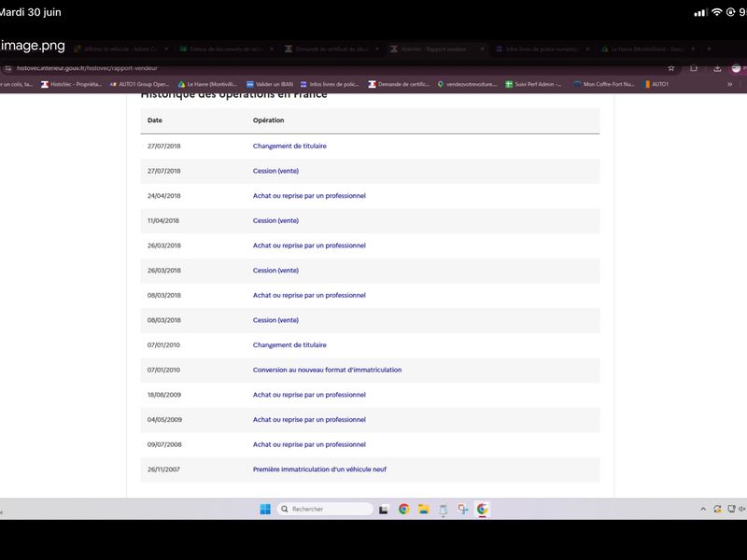Click the download icon in Chrome toolbar
The height and width of the screenshot is (560, 747).
(717, 68)
